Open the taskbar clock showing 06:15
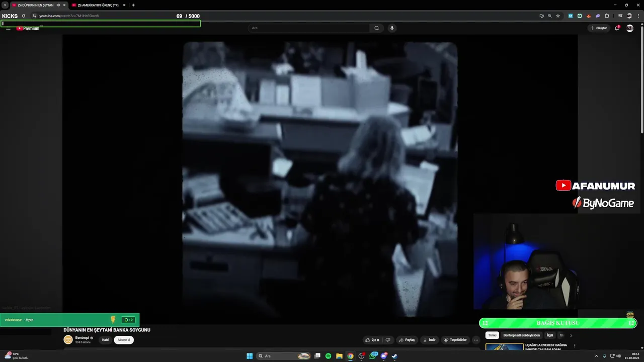 pos(631,356)
